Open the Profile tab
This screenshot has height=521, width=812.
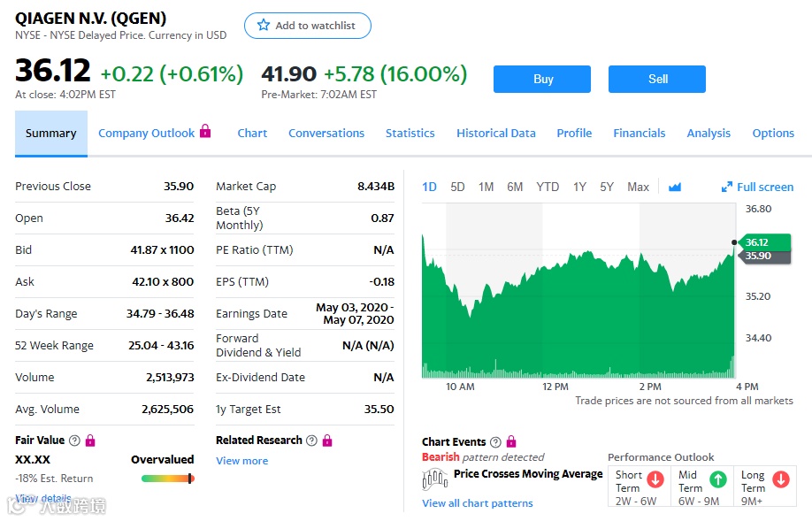(x=574, y=133)
